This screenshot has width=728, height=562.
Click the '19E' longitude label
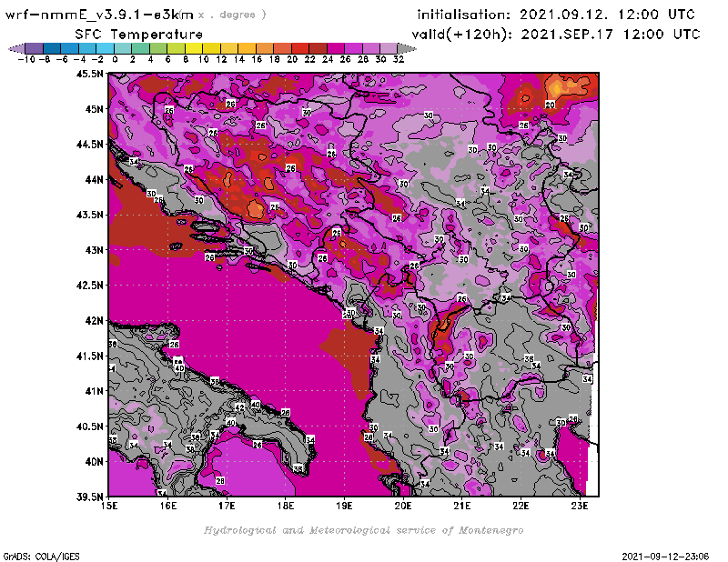(x=345, y=506)
